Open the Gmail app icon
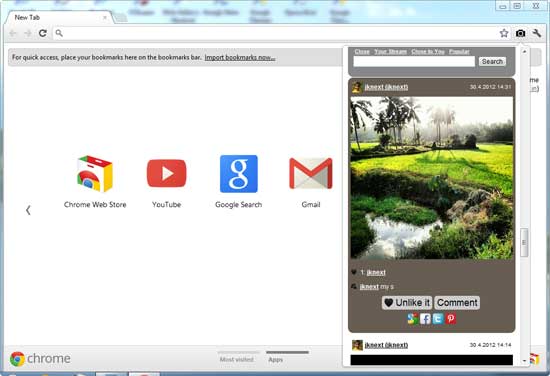 311,173
